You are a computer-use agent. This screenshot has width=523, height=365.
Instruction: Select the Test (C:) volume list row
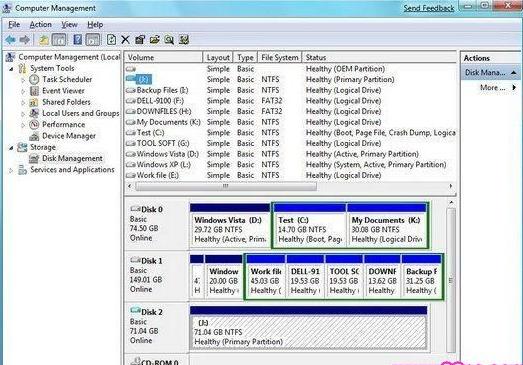point(290,133)
